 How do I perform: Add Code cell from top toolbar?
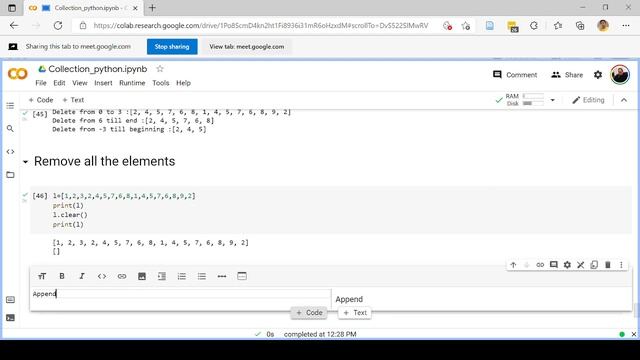point(41,100)
